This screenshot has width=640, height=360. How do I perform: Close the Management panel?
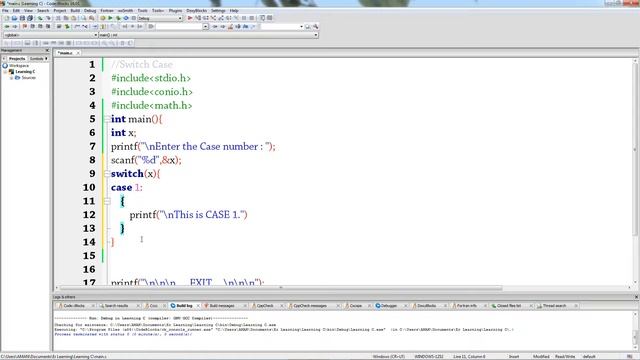click(x=47, y=51)
